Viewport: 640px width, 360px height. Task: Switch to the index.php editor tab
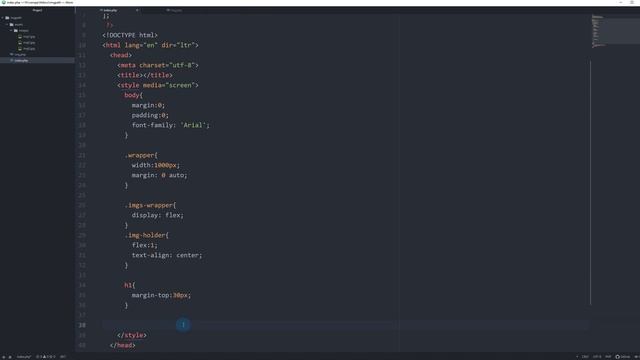coord(109,10)
